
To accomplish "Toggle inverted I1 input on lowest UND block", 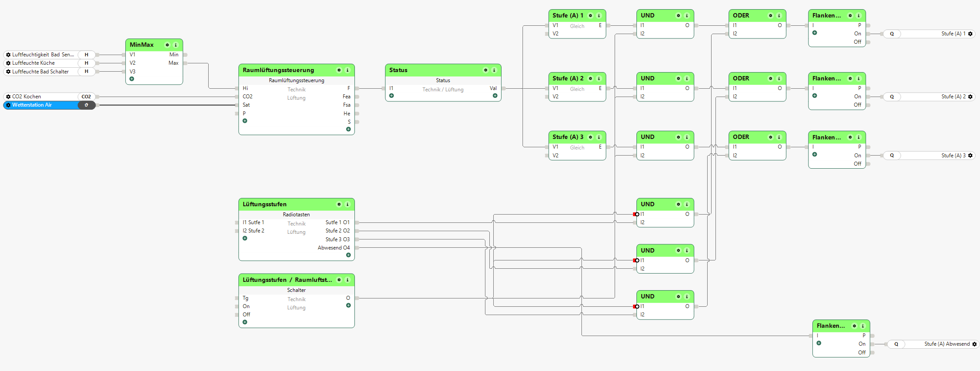I will (636, 307).
